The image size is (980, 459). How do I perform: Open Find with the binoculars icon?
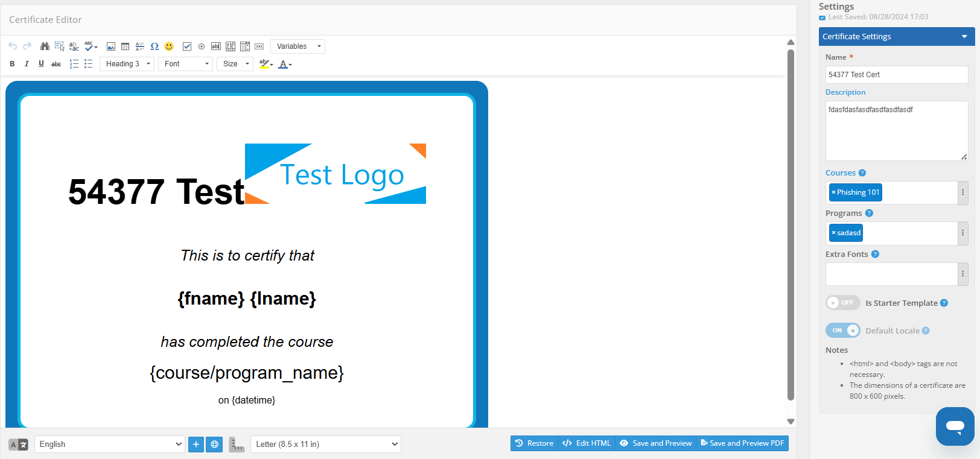pos(45,46)
